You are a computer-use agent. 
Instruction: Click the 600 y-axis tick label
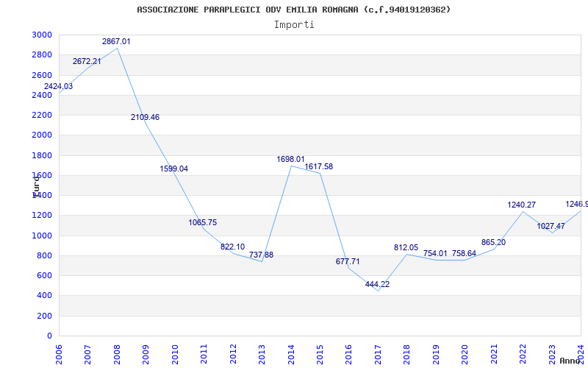coord(45,275)
